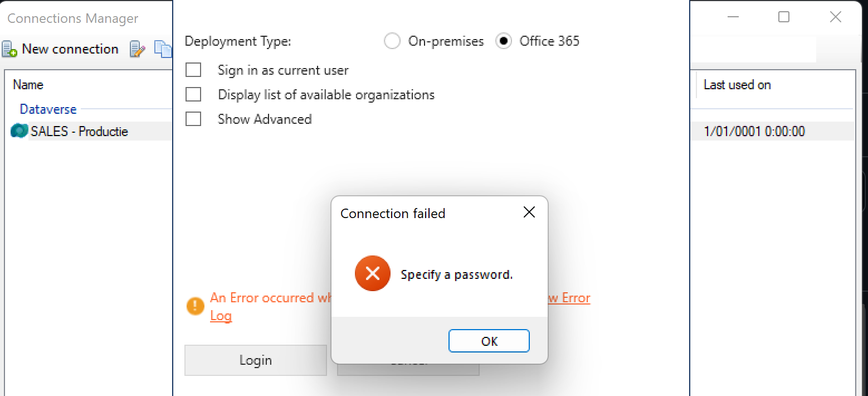Image resolution: width=868 pixels, height=396 pixels.
Task: Click the orange warning icon near the error text
Action: click(x=195, y=306)
